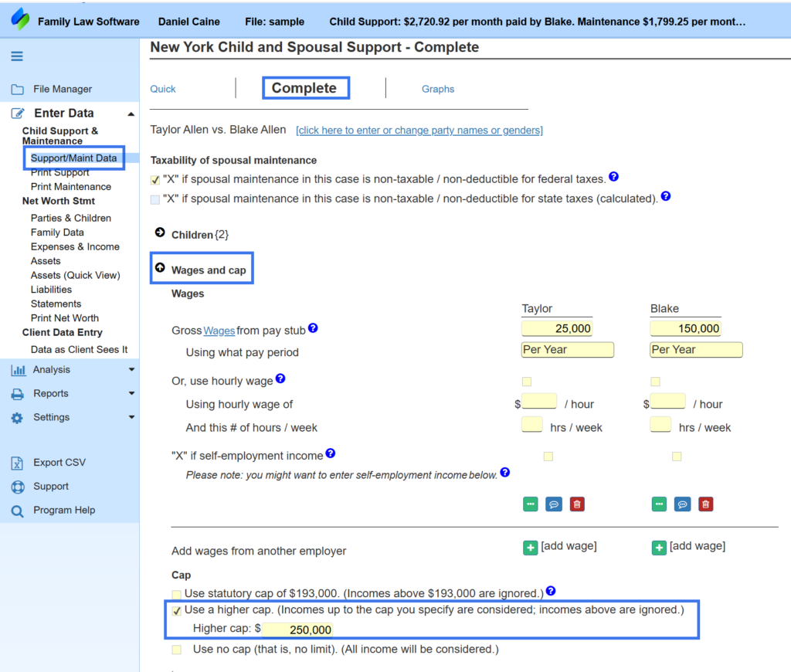Click the Higher cap amount field
Viewport: 791px width, 672px height.
click(x=297, y=630)
